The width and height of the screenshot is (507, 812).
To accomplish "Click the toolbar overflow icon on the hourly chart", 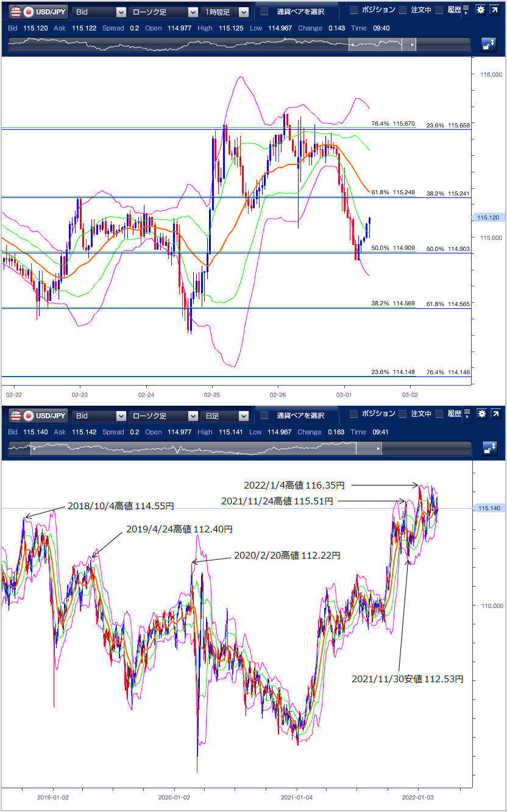I will point(466,11).
